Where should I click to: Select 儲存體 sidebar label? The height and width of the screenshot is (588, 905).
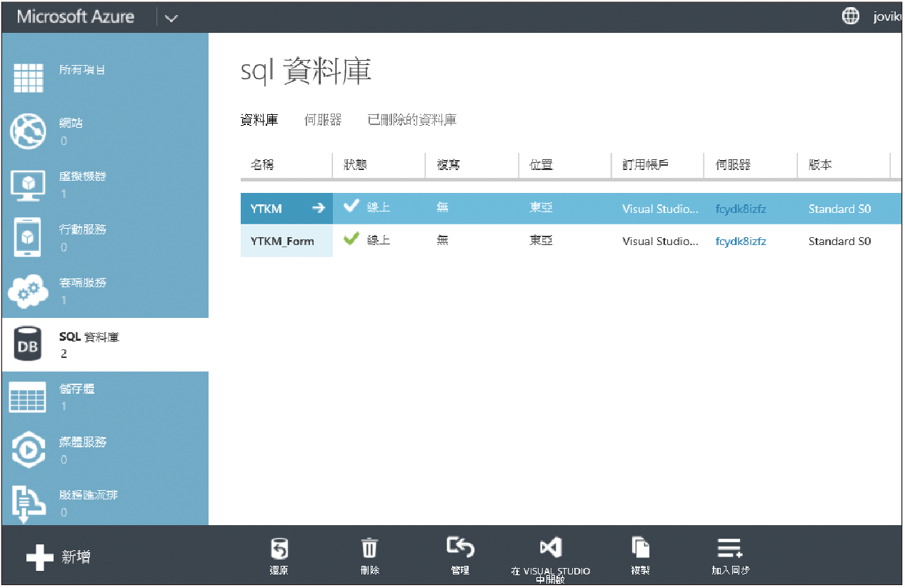click(x=77, y=389)
